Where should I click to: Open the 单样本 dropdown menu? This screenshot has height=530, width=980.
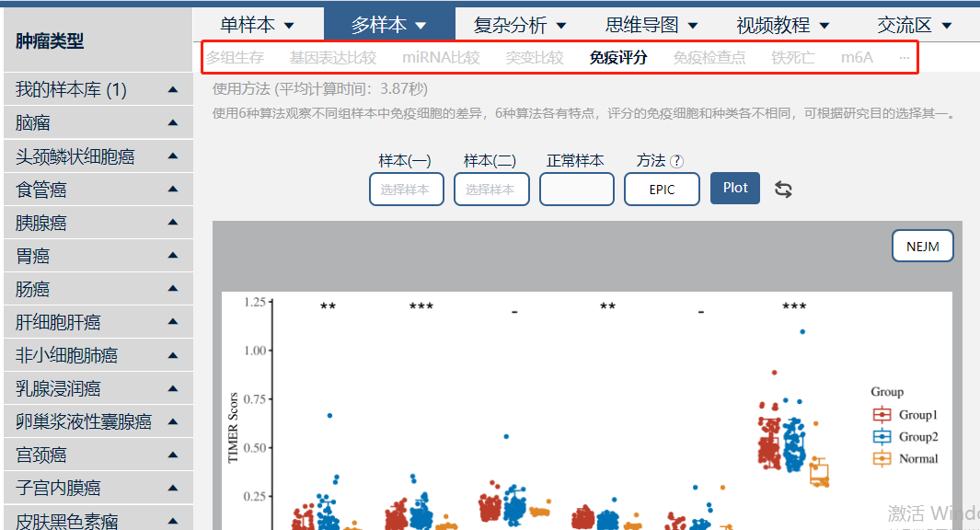coord(258,25)
